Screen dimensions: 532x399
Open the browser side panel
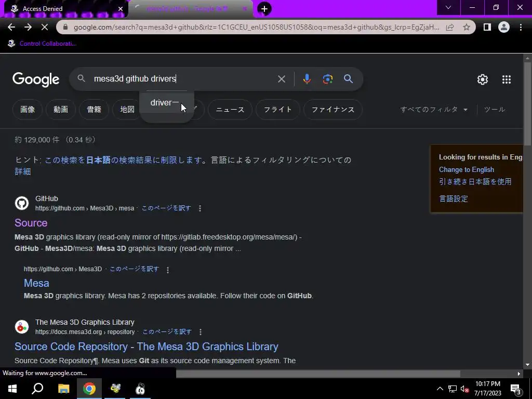[487, 27]
